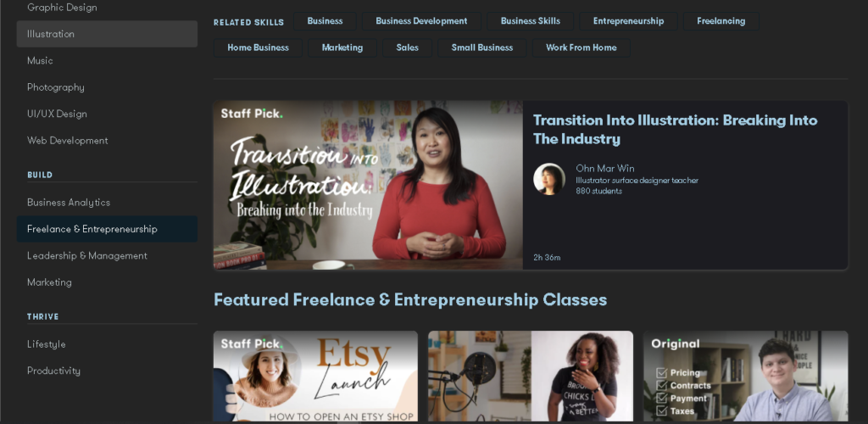Choose the Freelancing related skill

(721, 21)
